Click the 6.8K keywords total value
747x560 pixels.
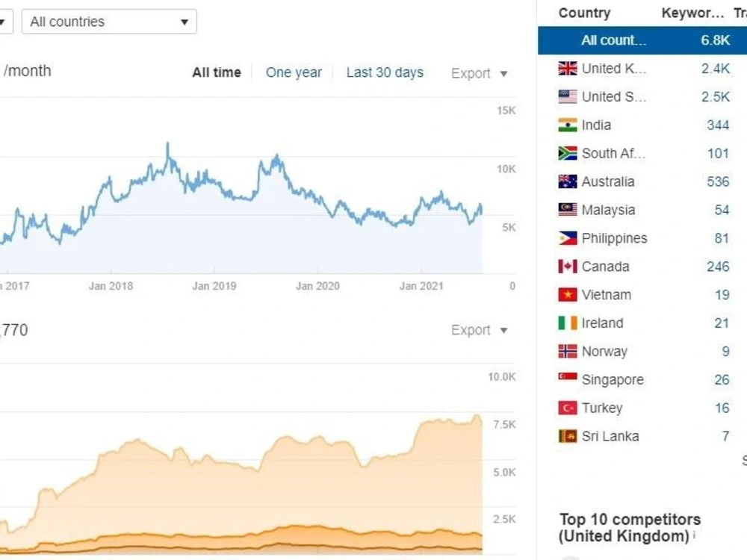(x=715, y=40)
